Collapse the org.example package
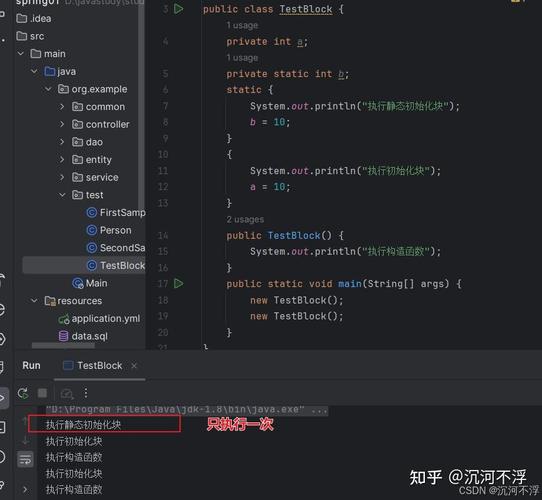The height and width of the screenshot is (500, 542). tap(48, 89)
